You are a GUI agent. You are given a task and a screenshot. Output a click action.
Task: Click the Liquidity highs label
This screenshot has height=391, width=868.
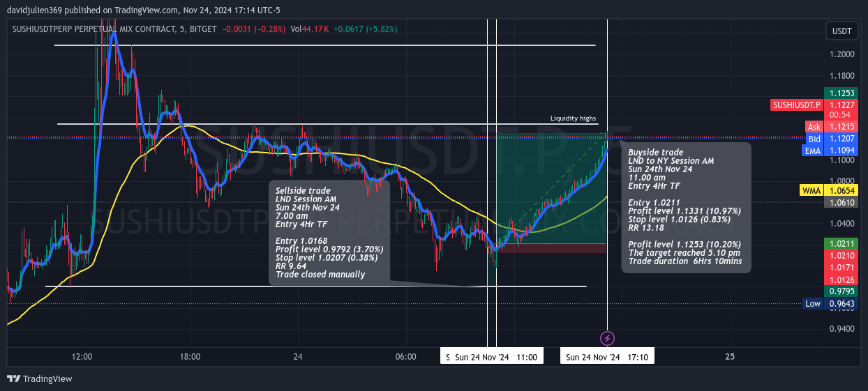[573, 118]
